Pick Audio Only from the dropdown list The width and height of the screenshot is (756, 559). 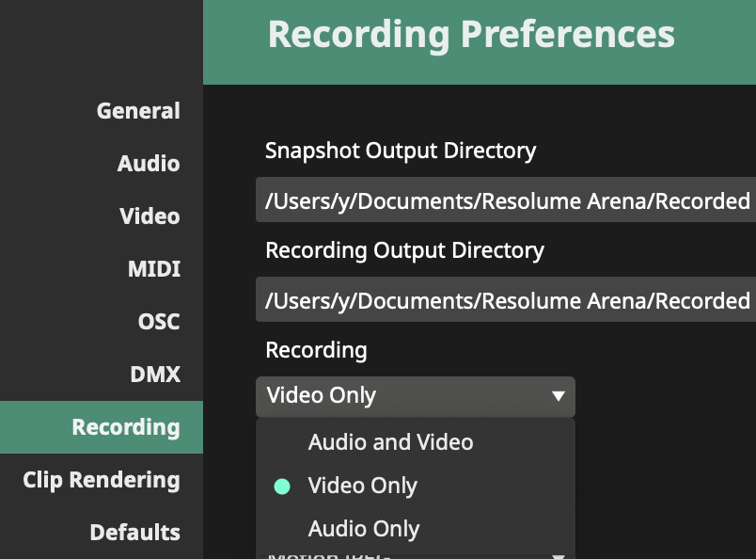pos(363,529)
